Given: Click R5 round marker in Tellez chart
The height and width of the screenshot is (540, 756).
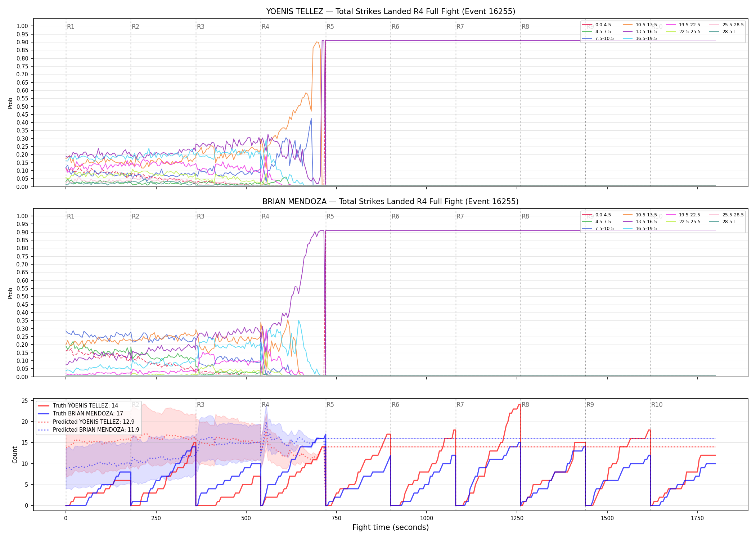Looking at the screenshot, I should [330, 27].
